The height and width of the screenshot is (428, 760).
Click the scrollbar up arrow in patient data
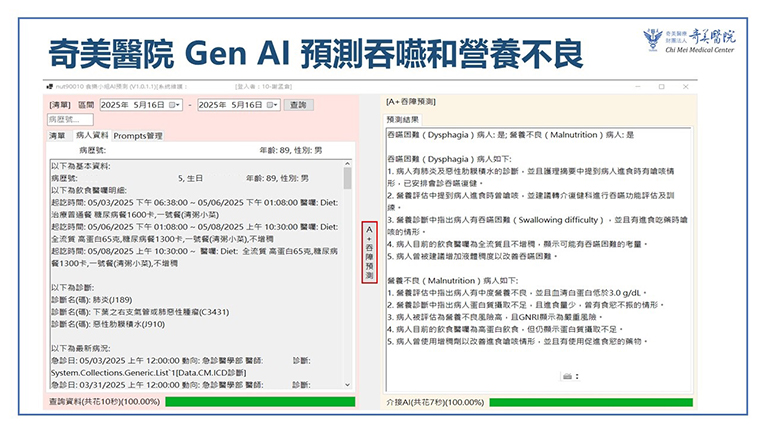coord(347,165)
